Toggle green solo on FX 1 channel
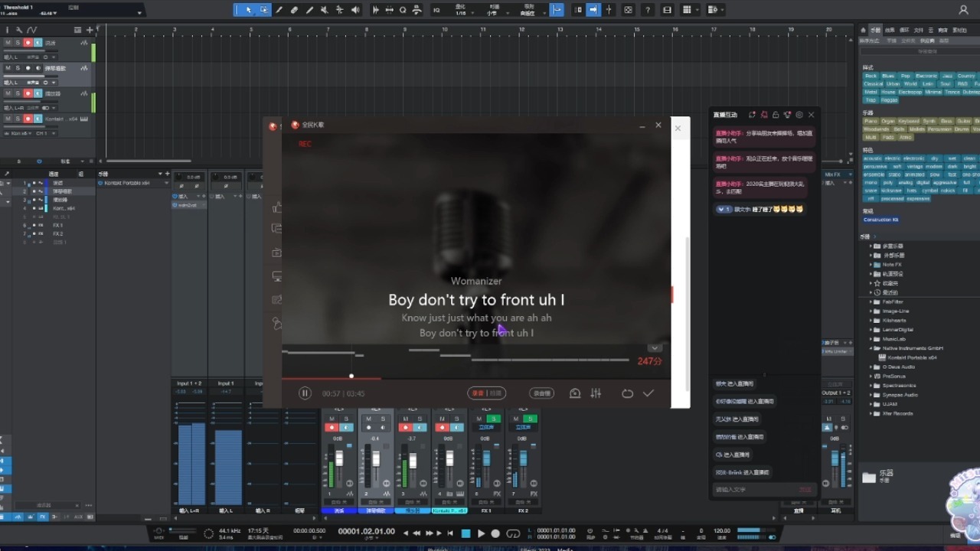This screenshot has height=551, width=980. pyautogui.click(x=494, y=419)
